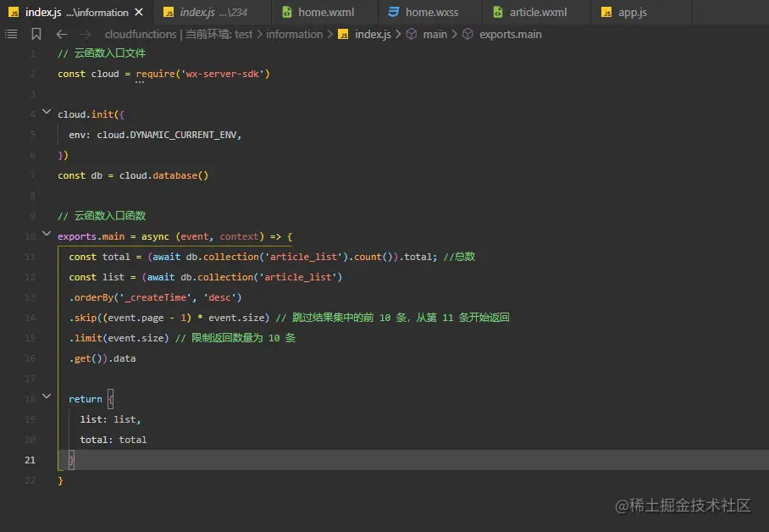
Task: Click JS icon on index.js information tab
Action: pos(14,12)
